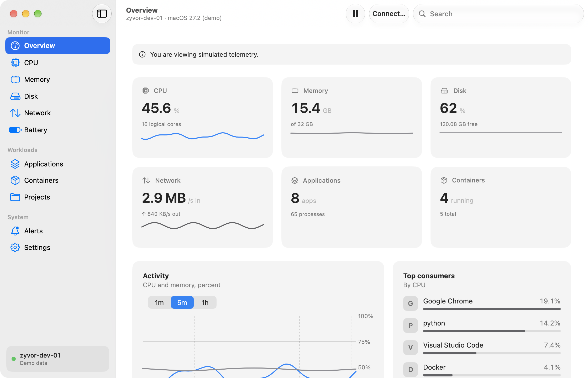Viewport: 588px width, 378px height.
Task: Open the Disk summary card
Action: (x=501, y=118)
